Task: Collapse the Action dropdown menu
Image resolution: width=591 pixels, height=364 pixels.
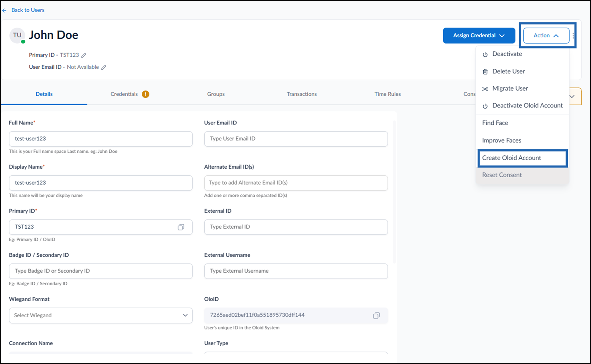Action: [546, 35]
